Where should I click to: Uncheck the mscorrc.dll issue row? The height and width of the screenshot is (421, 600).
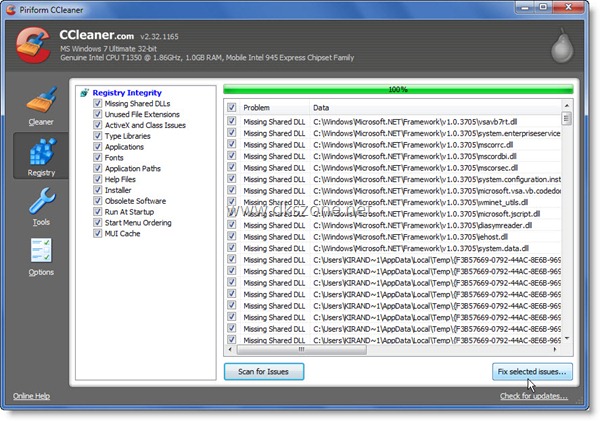pos(232,144)
